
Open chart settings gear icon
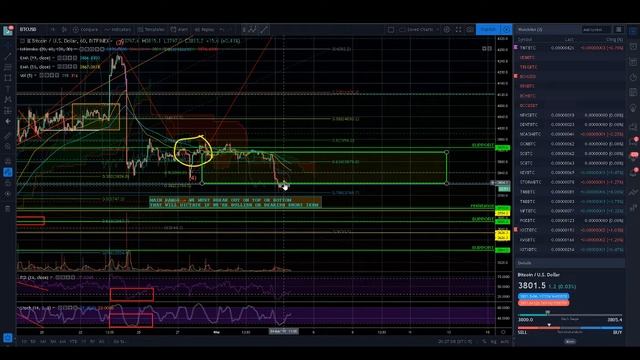[x=447, y=29]
